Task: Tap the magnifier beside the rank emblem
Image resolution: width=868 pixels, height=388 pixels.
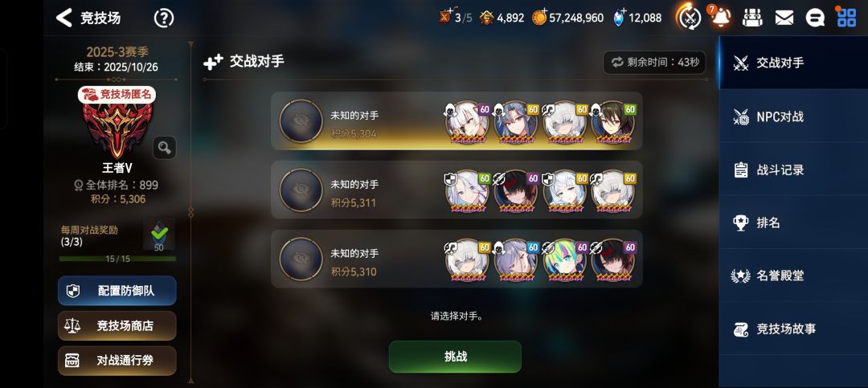Action: tap(165, 147)
